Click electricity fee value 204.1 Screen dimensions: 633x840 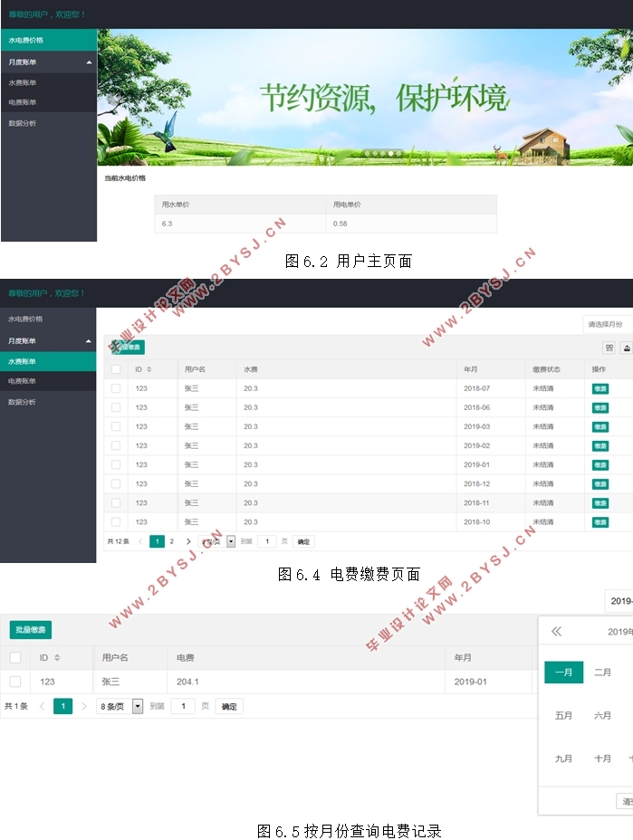pyautogui.click(x=187, y=682)
